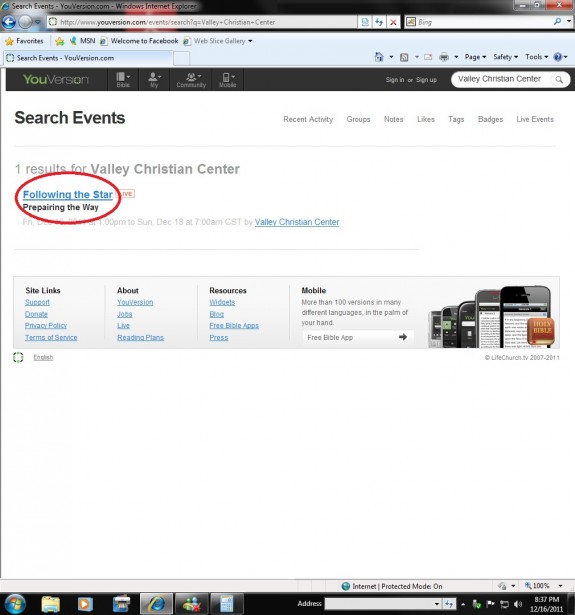Viewport: 575px width, 615px height.
Task: Click the Terms of Service footer link
Action: coord(51,337)
